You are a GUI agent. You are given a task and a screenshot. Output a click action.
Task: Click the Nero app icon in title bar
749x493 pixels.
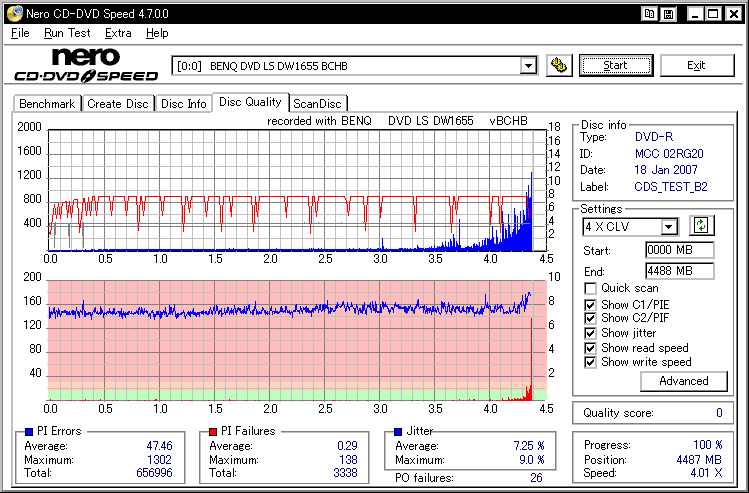(12, 13)
